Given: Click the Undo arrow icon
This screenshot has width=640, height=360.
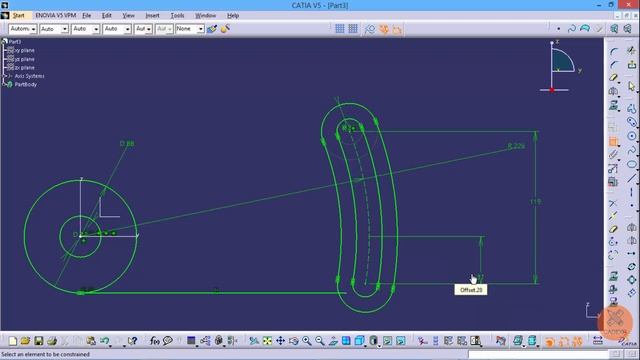Looking at the screenshot, I should 104,341.
